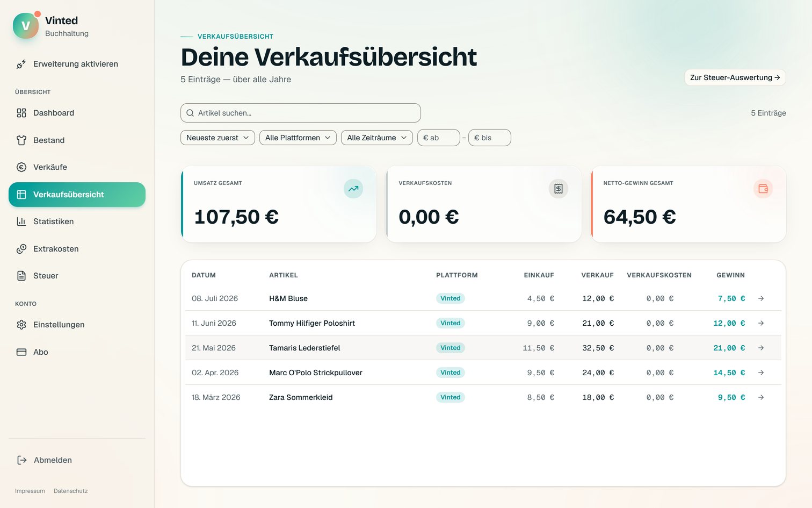812x508 pixels.
Task: Expand the Alle Zeiträume filter
Action: (377, 138)
